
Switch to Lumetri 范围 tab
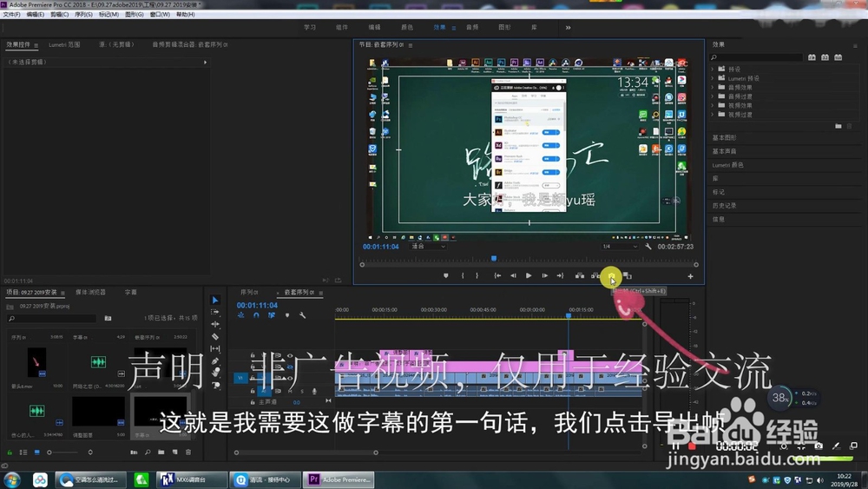tap(64, 44)
